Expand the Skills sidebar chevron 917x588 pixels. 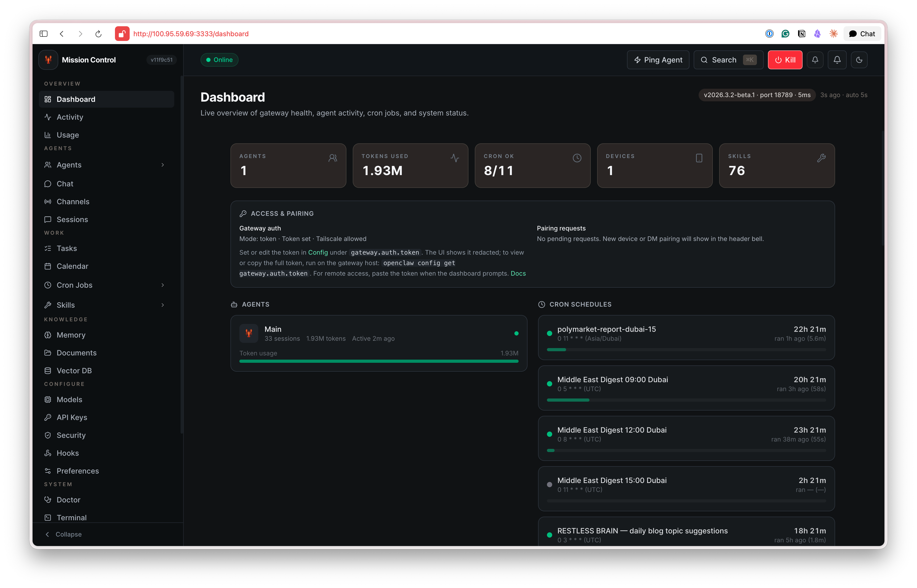coord(163,305)
